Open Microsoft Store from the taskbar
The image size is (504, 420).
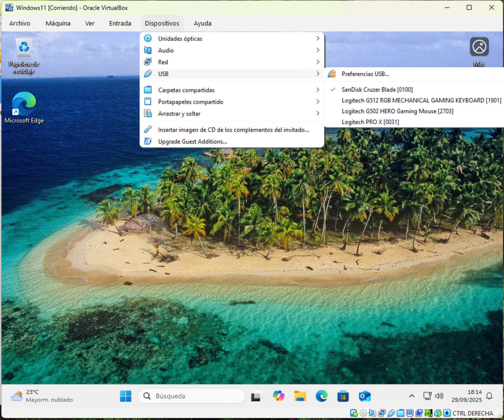pyautogui.click(x=343, y=396)
